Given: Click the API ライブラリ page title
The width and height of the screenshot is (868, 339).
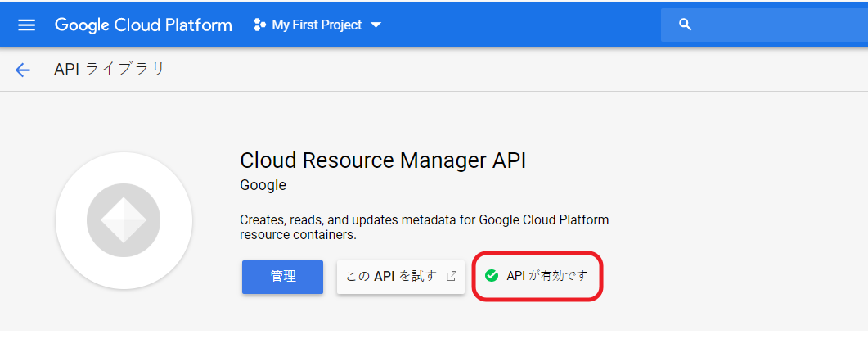Looking at the screenshot, I should pyautogui.click(x=109, y=69).
